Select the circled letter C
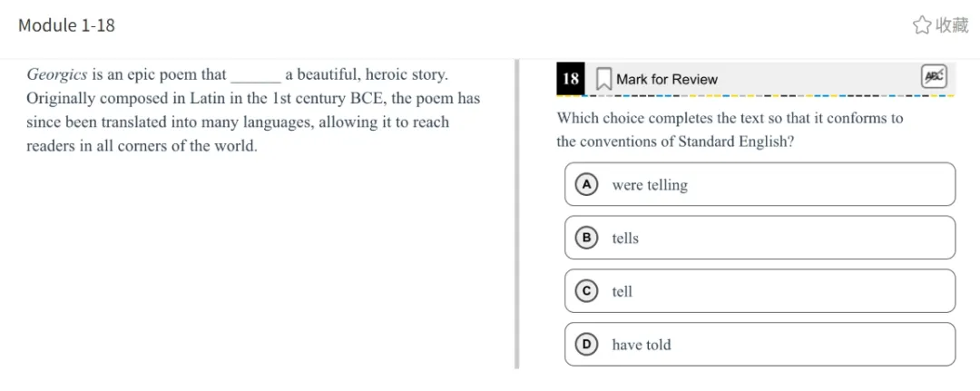Screen dimensions: 980x391 [x=587, y=291]
